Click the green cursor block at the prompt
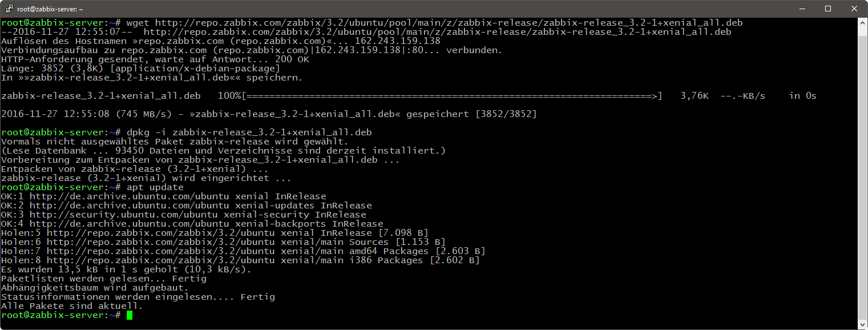 coord(130,315)
